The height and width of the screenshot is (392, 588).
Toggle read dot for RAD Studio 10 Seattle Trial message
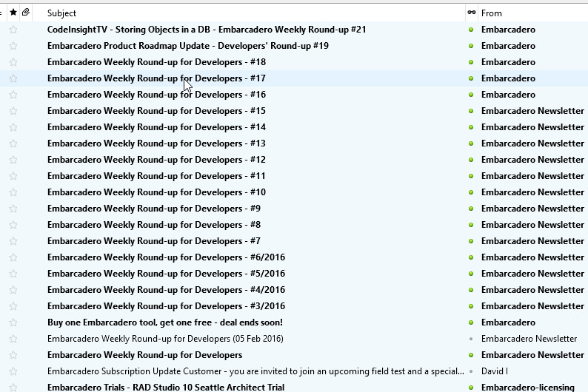pyautogui.click(x=471, y=388)
